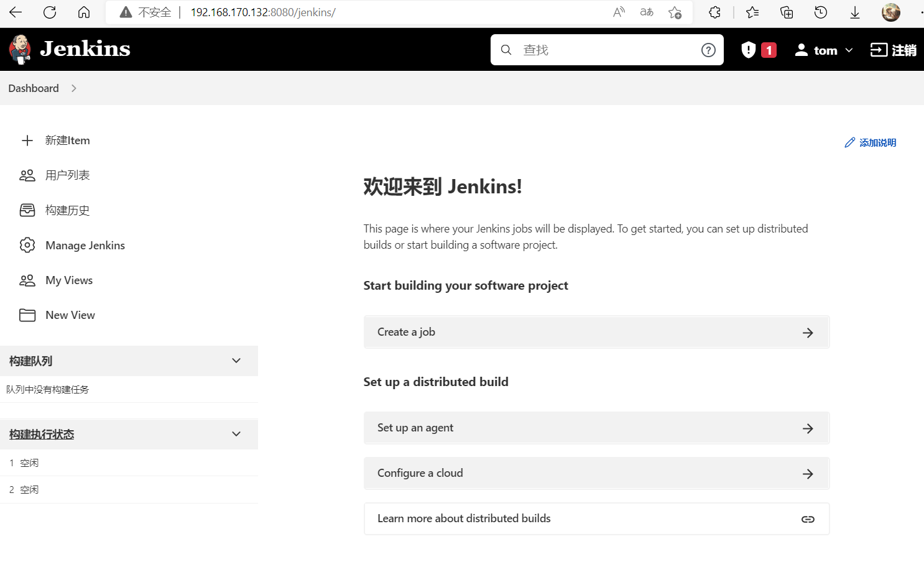Click executor 2 空闲 row
The width and height of the screenshot is (924, 562).
pos(129,490)
